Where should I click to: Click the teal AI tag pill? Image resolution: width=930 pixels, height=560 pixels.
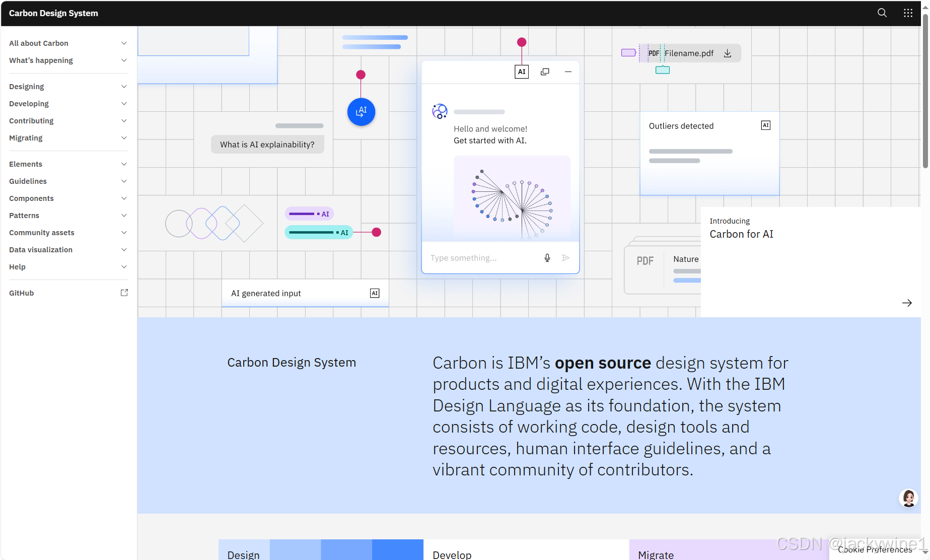coord(319,232)
